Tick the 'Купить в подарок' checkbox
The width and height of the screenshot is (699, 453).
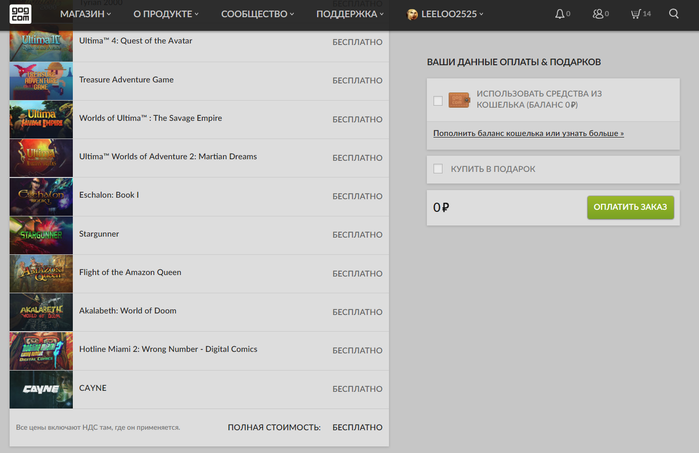click(x=438, y=169)
